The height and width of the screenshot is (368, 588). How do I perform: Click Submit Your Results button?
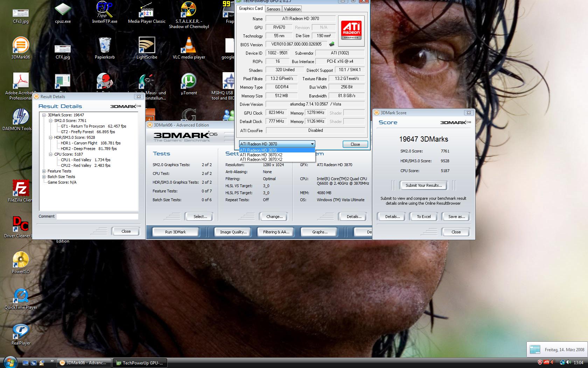(423, 185)
